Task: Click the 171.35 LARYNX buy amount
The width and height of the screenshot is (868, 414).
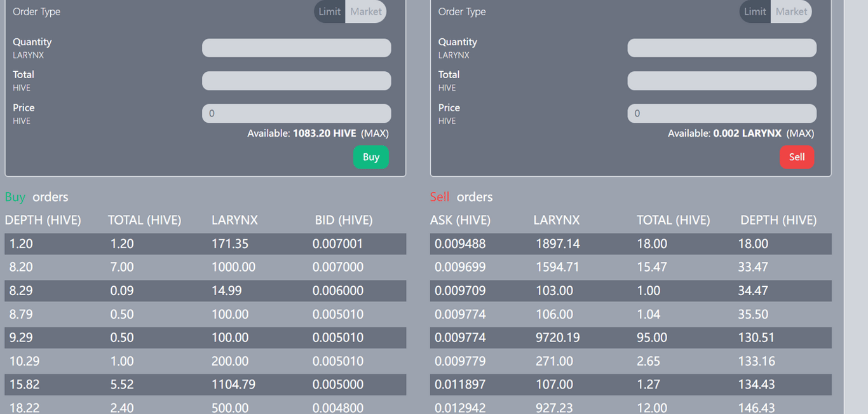Action: 230,244
